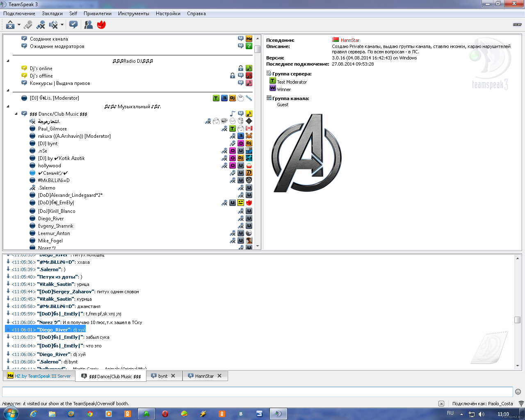The width and height of the screenshot is (525, 420).
Task: Click the Winner group icon in info panel
Action: [x=273, y=88]
